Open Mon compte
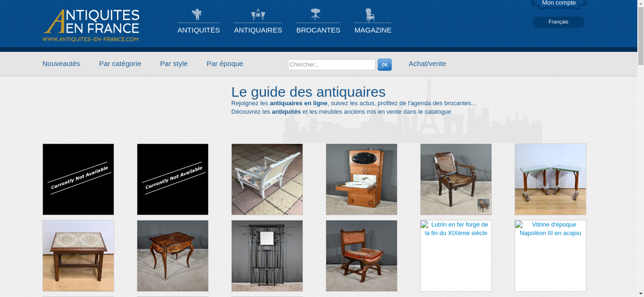644x297 pixels. pyautogui.click(x=559, y=3)
